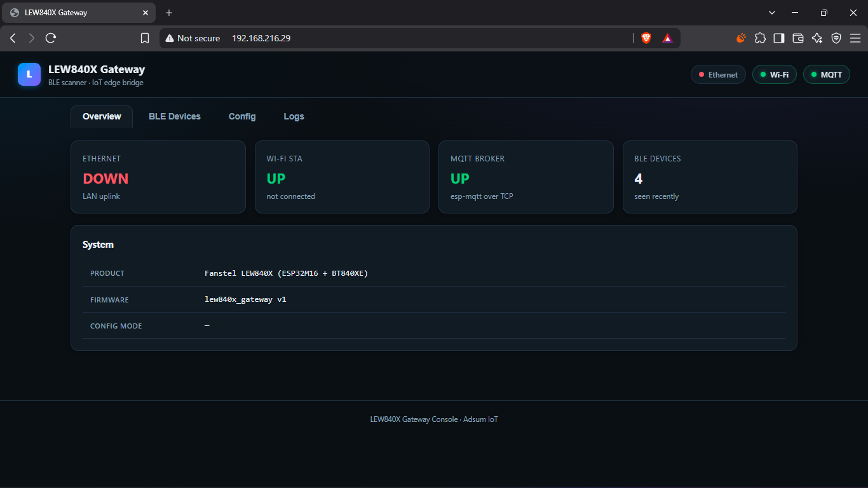
Task: Select the Overview tab
Action: tap(102, 116)
